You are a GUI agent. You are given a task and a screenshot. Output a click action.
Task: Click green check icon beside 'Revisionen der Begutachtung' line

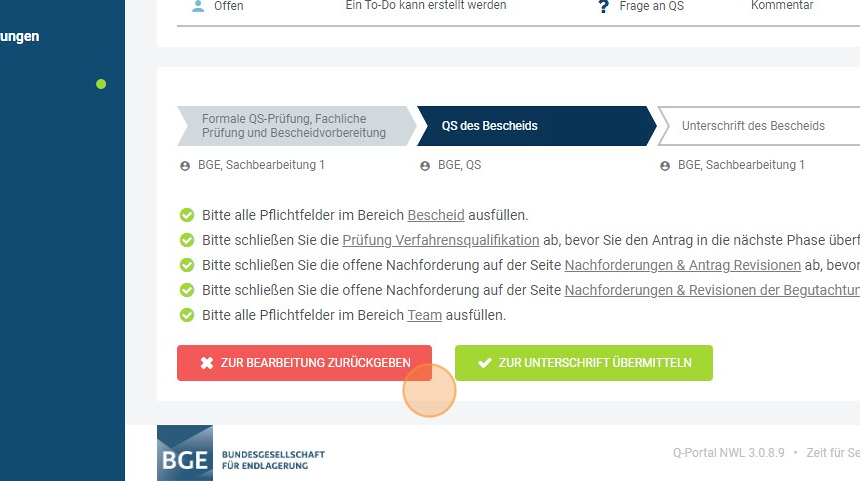click(x=187, y=290)
